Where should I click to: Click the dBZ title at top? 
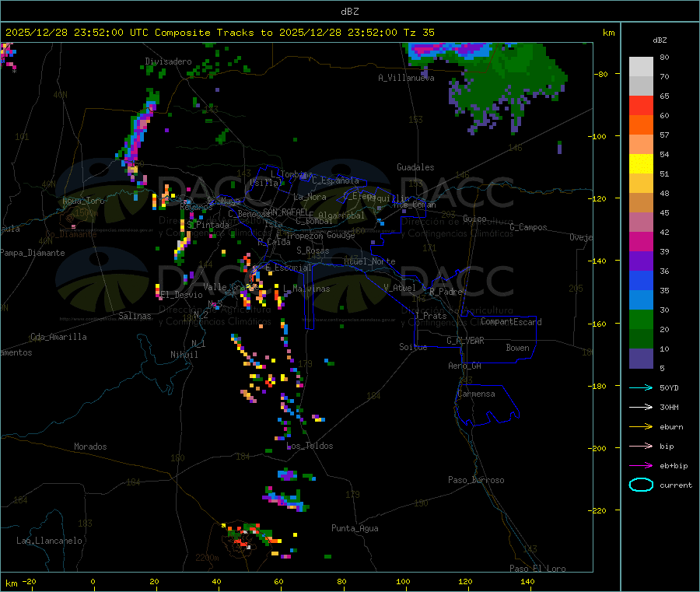coord(349,12)
